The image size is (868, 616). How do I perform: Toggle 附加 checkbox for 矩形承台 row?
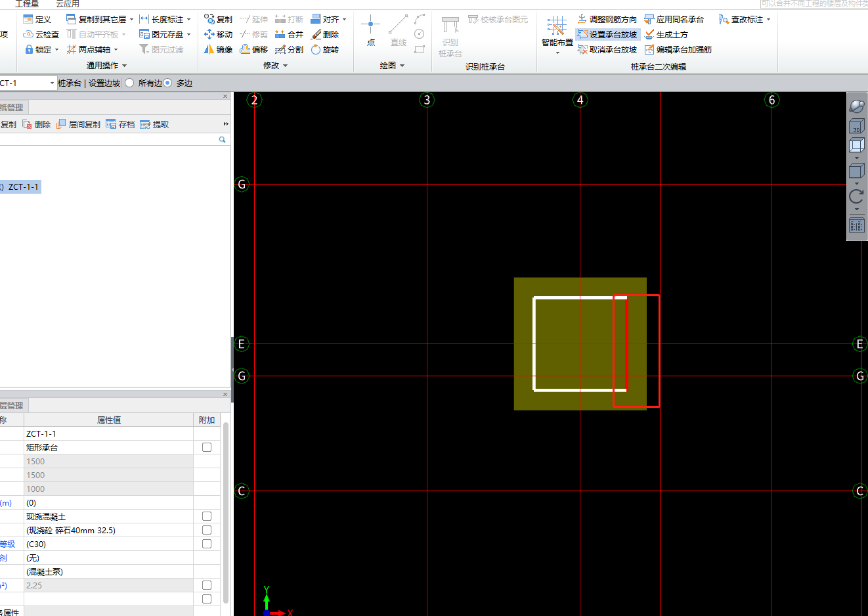coord(207,447)
